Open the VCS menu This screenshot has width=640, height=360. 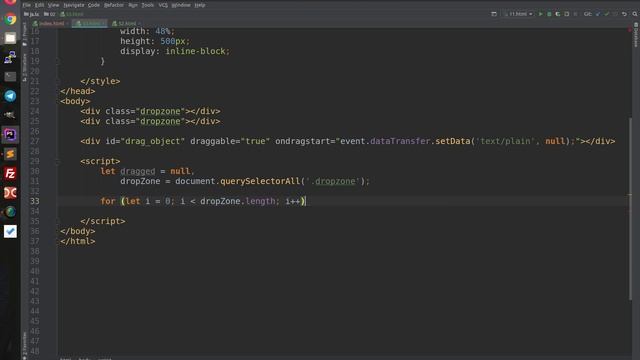tap(163, 5)
